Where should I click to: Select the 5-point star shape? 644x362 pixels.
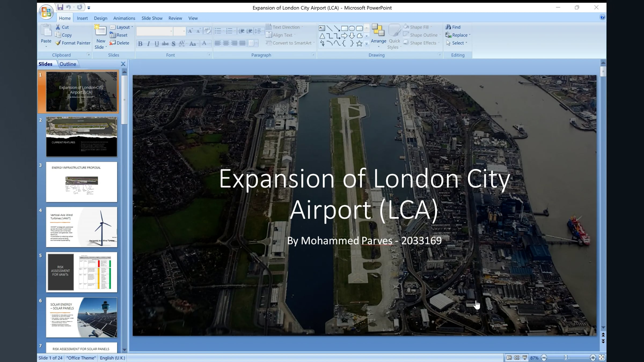(x=359, y=43)
